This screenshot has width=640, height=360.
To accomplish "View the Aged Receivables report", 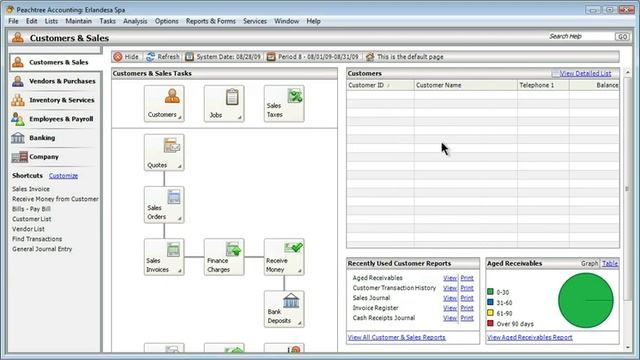I will coord(450,278).
